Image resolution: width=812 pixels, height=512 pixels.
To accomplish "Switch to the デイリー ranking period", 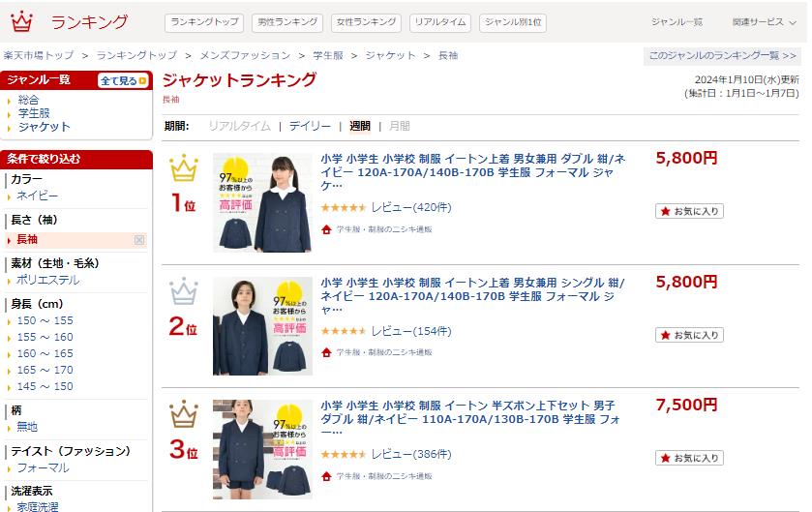I will pyautogui.click(x=310, y=126).
